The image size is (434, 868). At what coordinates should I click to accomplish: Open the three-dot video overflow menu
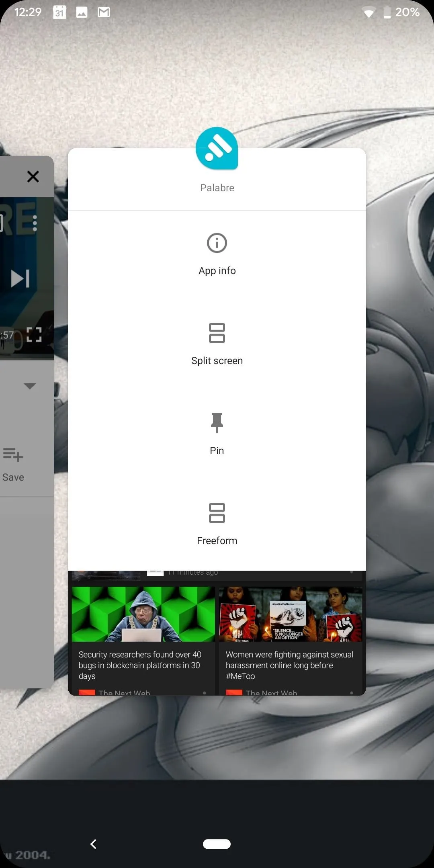pyautogui.click(x=35, y=223)
